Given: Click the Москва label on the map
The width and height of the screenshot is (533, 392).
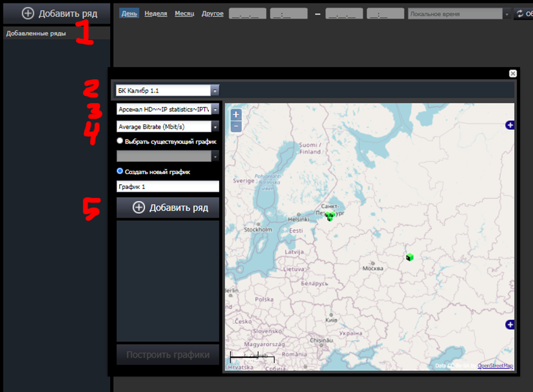Looking at the screenshot, I should (x=372, y=268).
